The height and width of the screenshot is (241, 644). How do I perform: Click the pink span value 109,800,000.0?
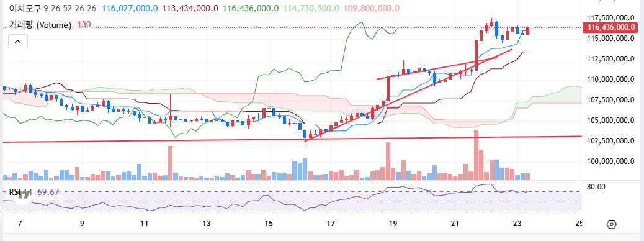(x=371, y=8)
